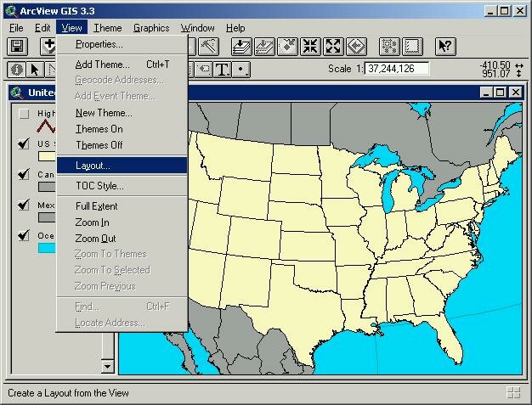532x405 pixels.
Task: Click Select Features Using Graphic icon
Action: click(389, 47)
